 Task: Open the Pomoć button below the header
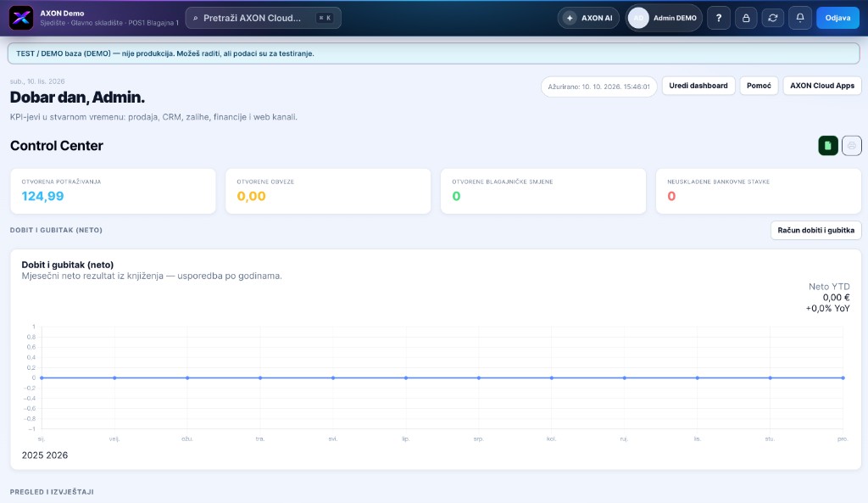(759, 86)
